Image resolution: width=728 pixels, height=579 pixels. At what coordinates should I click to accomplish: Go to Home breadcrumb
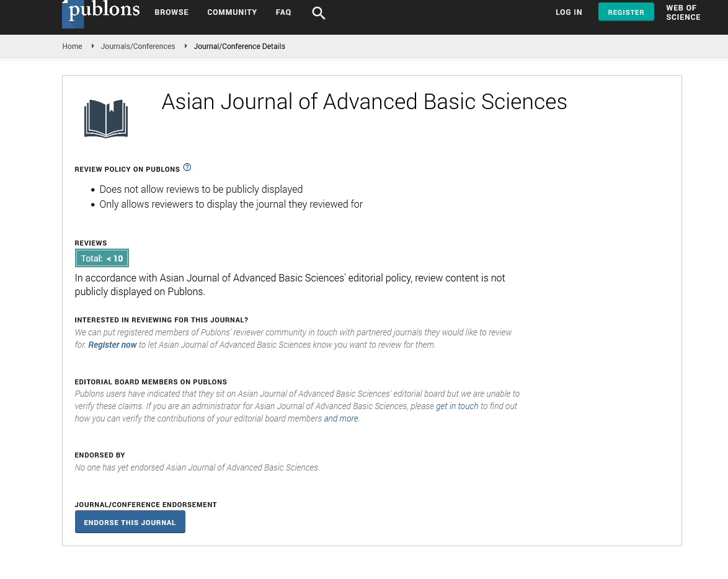point(72,46)
